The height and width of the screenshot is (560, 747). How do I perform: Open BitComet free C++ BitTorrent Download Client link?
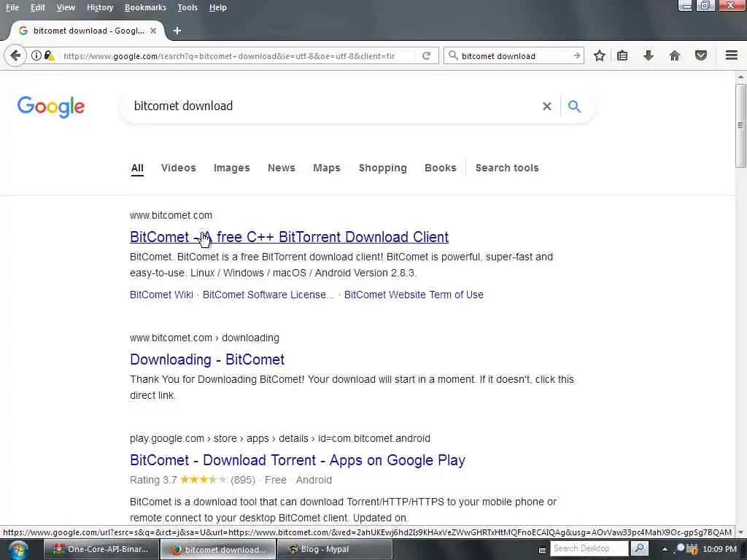pos(289,237)
